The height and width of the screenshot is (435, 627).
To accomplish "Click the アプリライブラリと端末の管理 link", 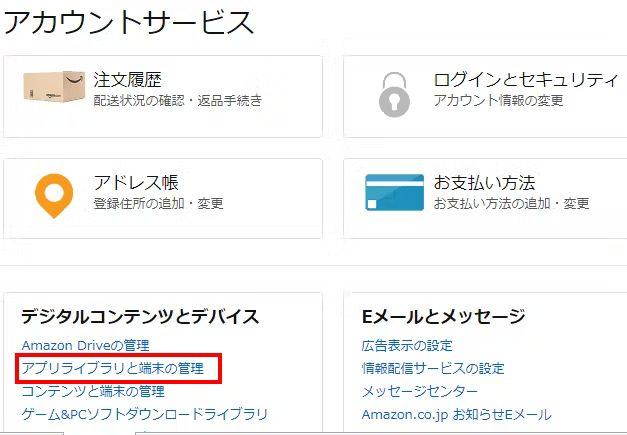I will click(x=112, y=368).
